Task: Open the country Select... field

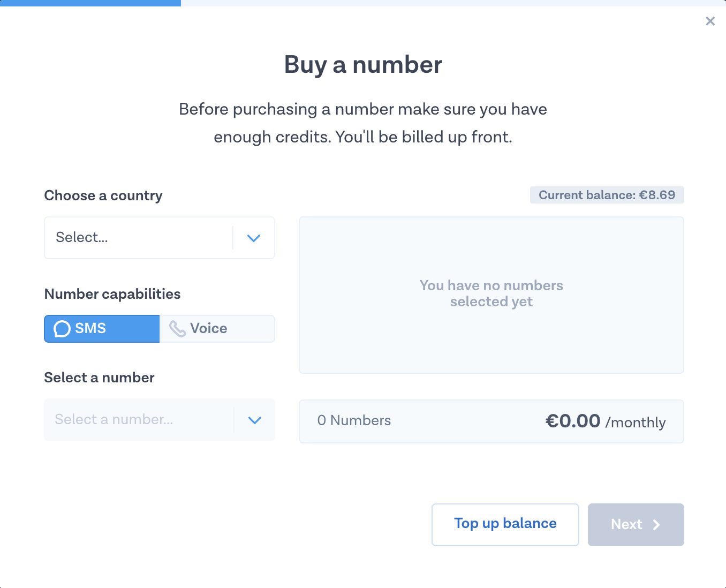Action: (x=138, y=238)
